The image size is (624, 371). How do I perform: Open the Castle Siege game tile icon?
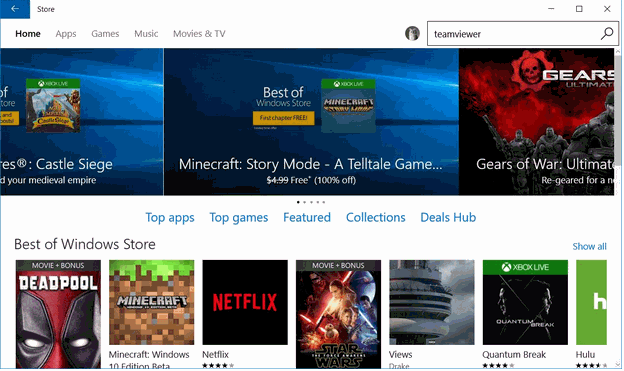(53, 105)
